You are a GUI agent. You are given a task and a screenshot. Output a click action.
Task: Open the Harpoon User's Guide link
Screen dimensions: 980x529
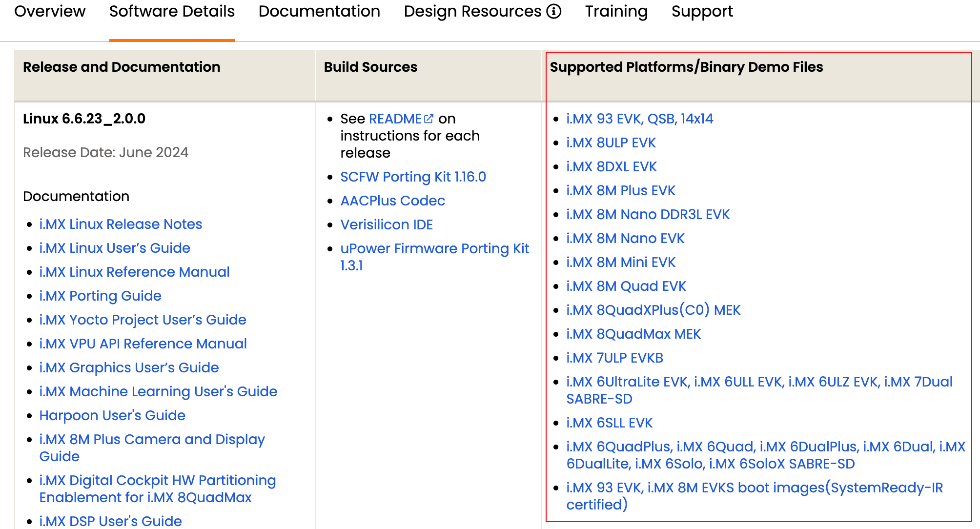pyautogui.click(x=112, y=415)
